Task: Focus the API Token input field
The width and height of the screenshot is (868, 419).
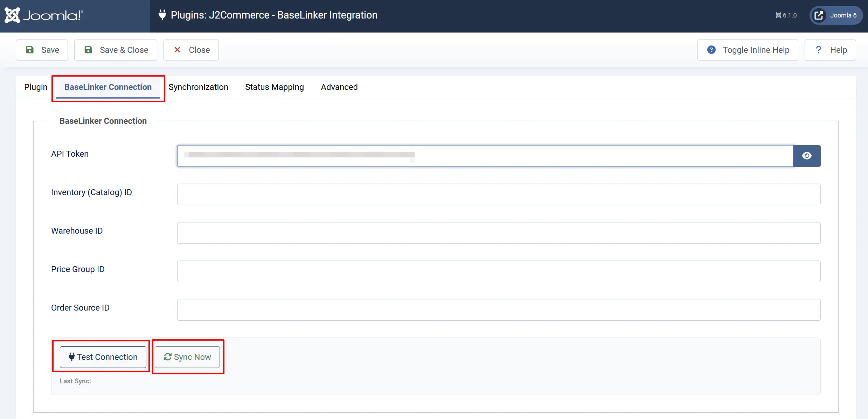Action: 485,156
